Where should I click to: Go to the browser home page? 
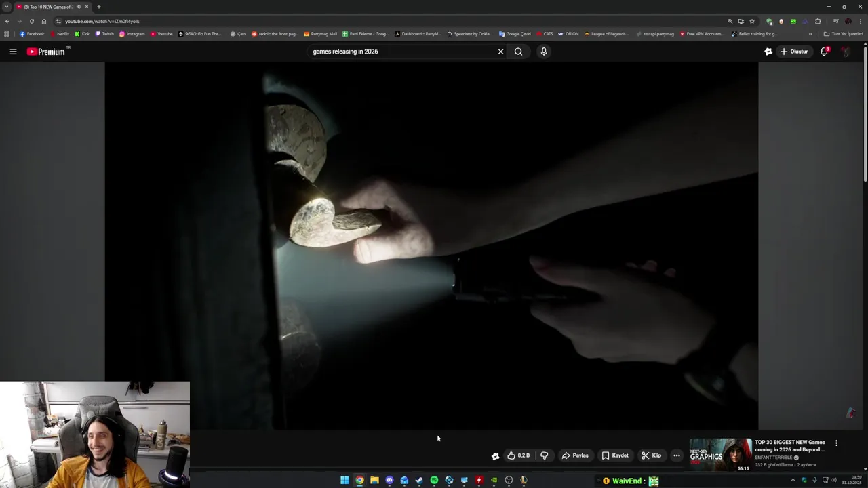(44, 21)
